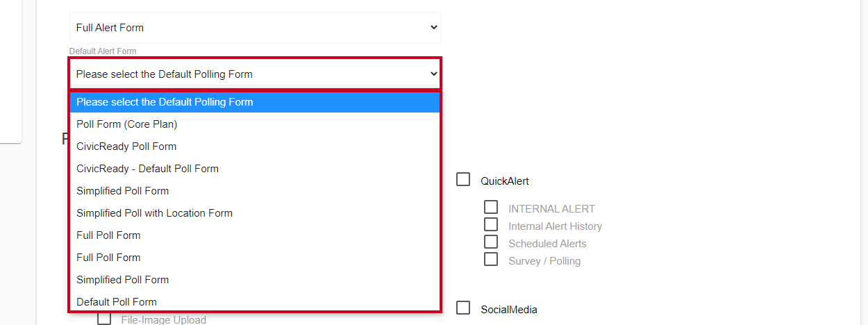Collapse the Default Polling Form dropdown
The height and width of the screenshot is (325, 868).
pyautogui.click(x=255, y=74)
